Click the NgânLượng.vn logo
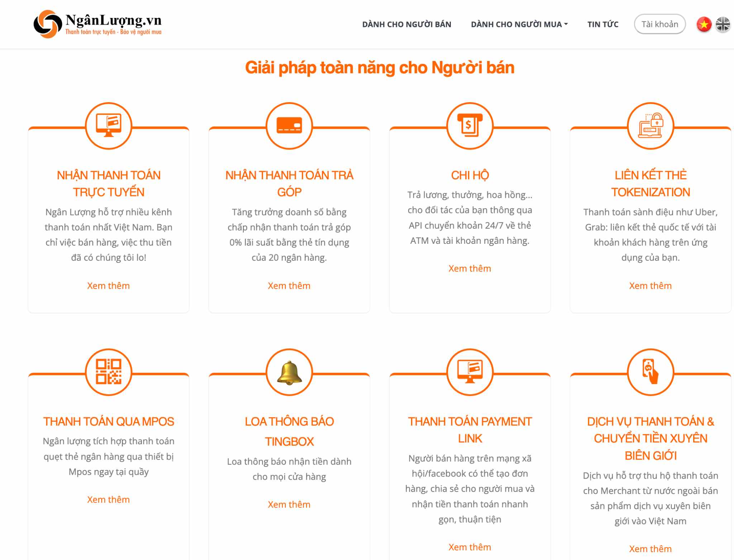Image resolution: width=734 pixels, height=560 pixels. 97,24
